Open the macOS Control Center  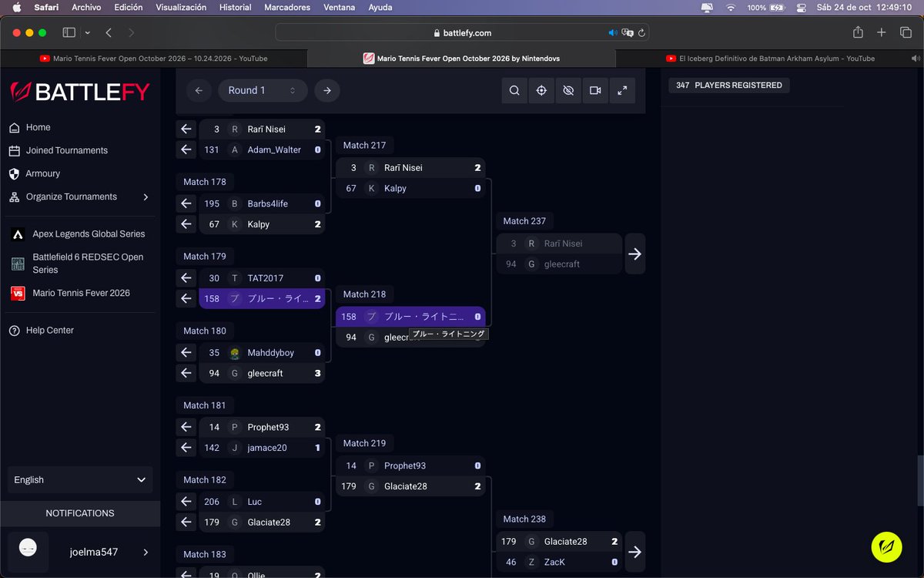802,8
